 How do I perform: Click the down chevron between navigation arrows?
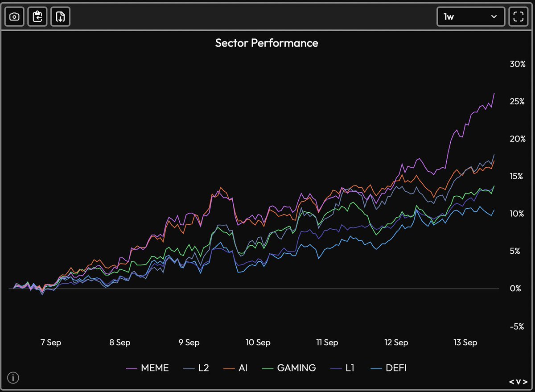point(518,382)
